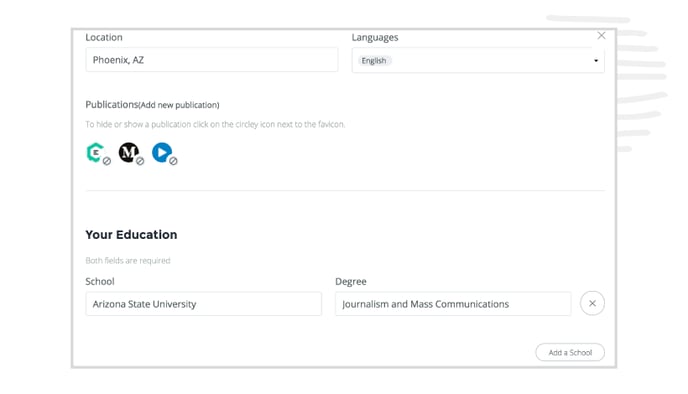
Task: Remove the Arizona State University school entry
Action: pyautogui.click(x=592, y=303)
